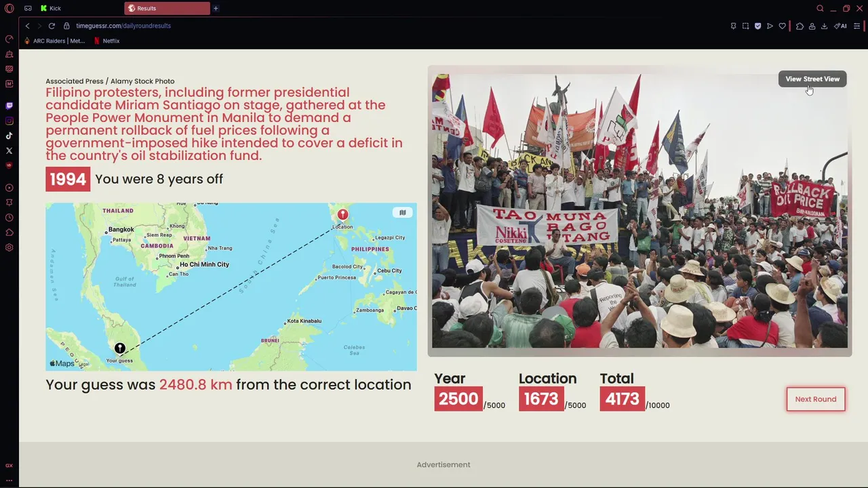The image size is (868, 488).
Task: Click the protest photo image
Action: (x=639, y=211)
